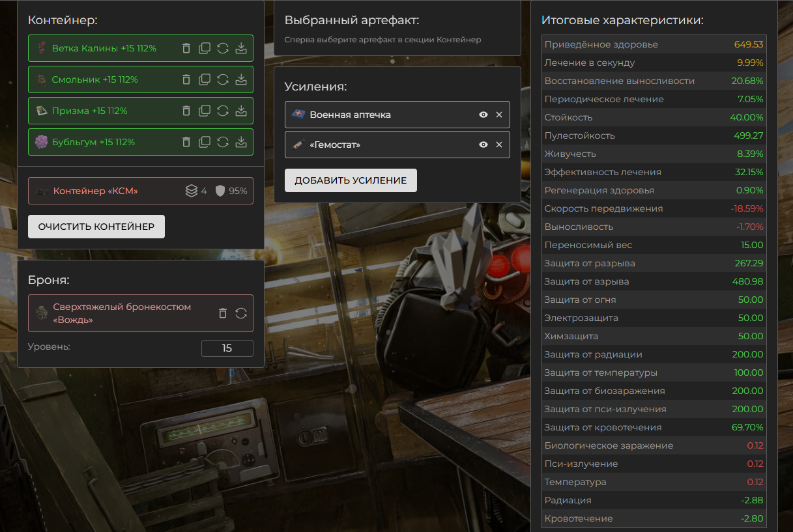
Task: Select the Ветка Калины +15 artifact entry
Action: (104, 48)
